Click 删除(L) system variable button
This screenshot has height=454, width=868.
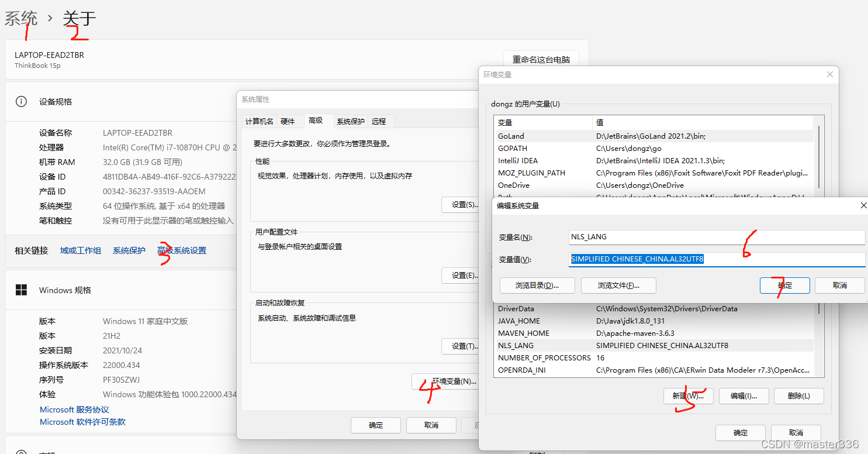[799, 396]
